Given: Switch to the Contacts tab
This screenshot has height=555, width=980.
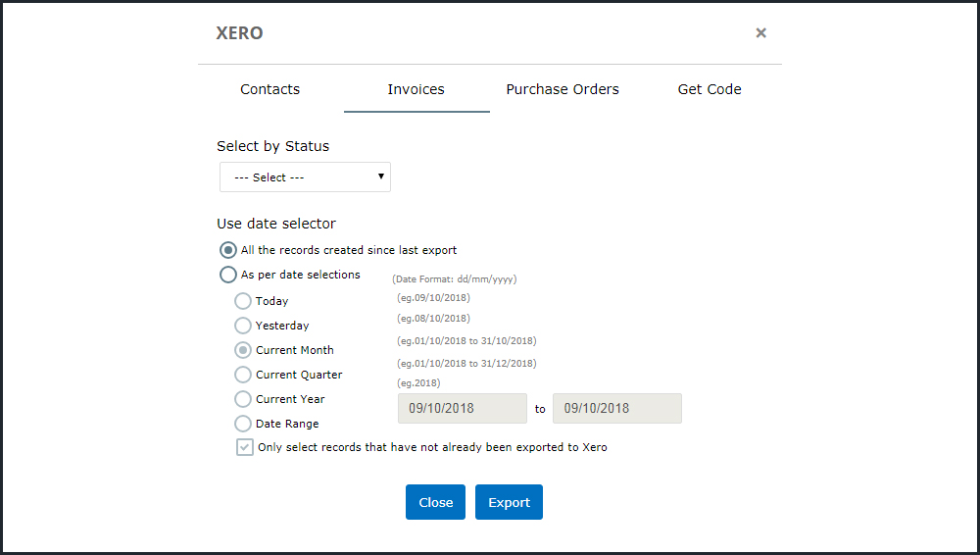Looking at the screenshot, I should coord(270,89).
